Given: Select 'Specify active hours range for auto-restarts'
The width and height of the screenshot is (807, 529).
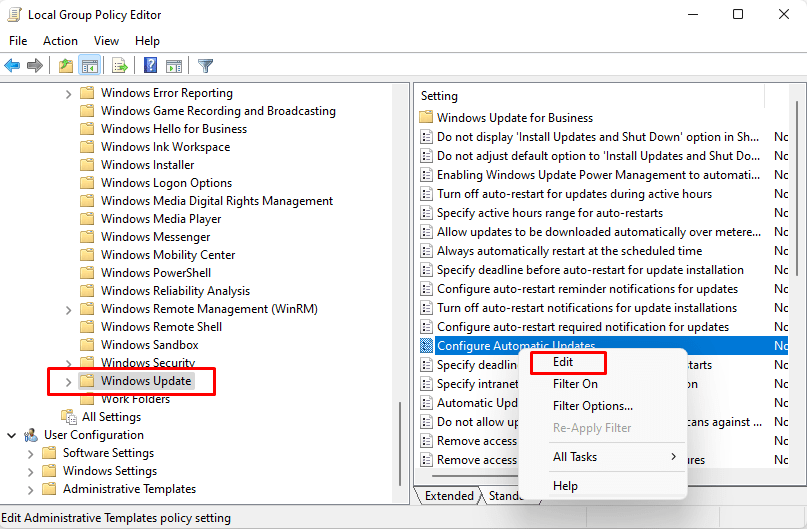Looking at the screenshot, I should pos(550,213).
